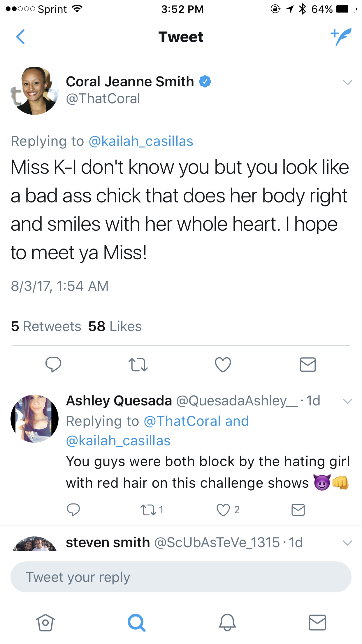Retweet Ashley Quesada's reply
This screenshot has height=644, width=362.
tap(152, 510)
